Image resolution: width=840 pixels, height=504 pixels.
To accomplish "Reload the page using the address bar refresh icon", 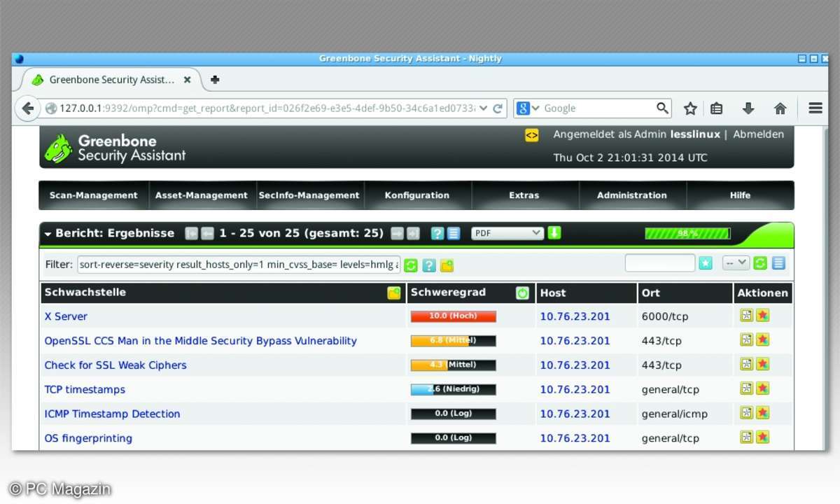I will point(498,108).
